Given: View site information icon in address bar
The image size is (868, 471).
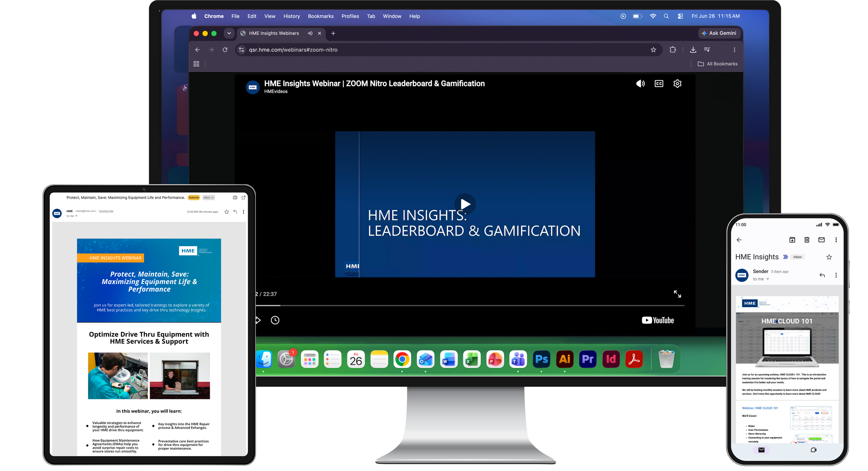Looking at the screenshot, I should click(242, 50).
